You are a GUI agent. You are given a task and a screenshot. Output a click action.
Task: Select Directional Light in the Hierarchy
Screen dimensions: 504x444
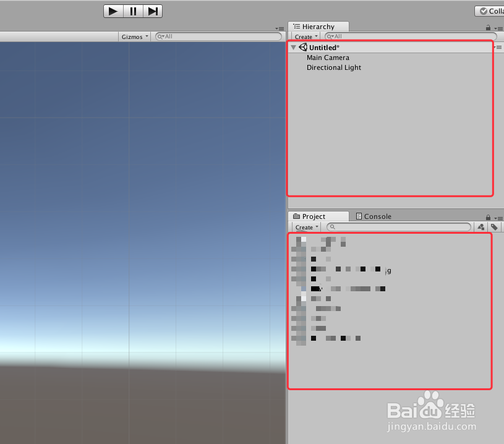(334, 67)
